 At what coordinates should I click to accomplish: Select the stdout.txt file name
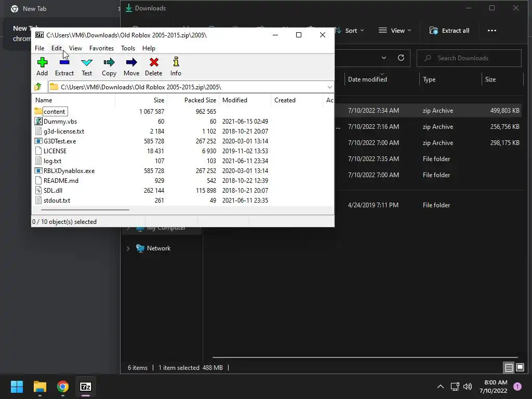(57, 200)
